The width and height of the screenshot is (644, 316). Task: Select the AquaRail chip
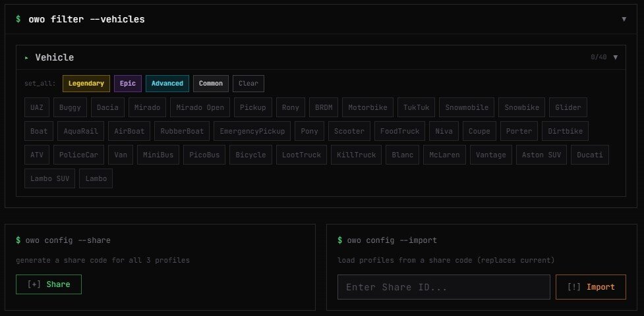click(x=81, y=131)
